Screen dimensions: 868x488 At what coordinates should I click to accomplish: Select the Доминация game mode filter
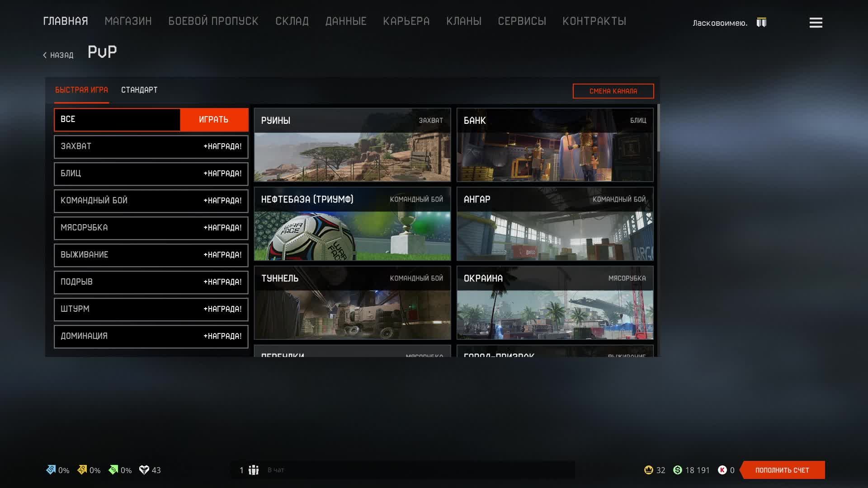coord(151,336)
